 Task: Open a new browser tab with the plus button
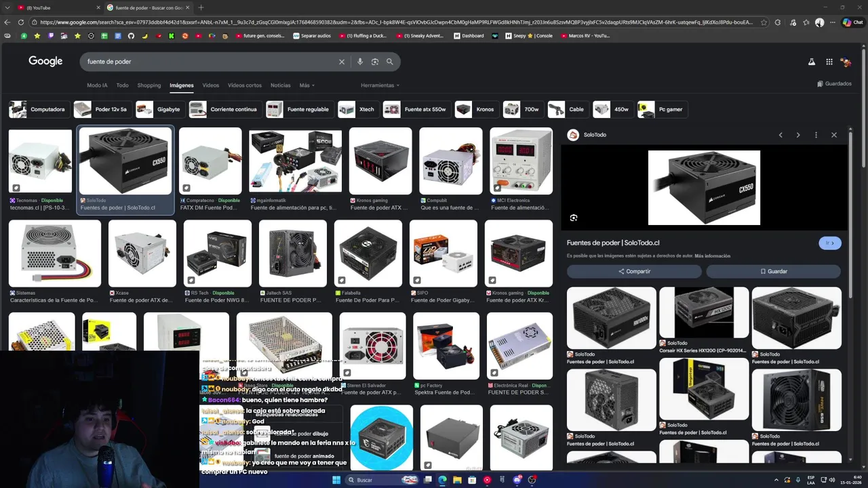201,7
